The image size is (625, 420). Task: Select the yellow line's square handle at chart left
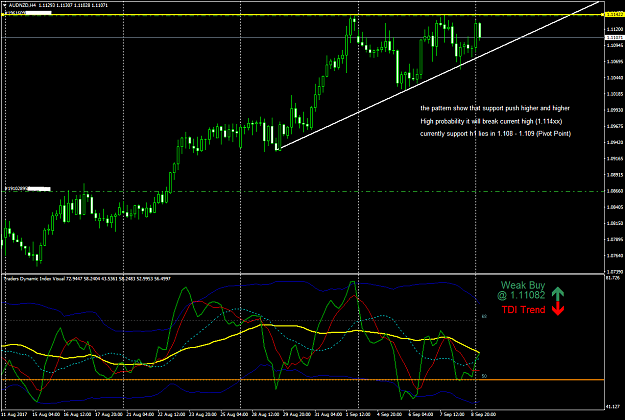pos(3,14)
